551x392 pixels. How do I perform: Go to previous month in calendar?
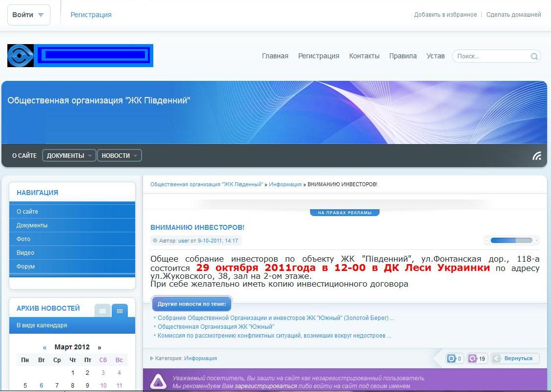(45, 347)
